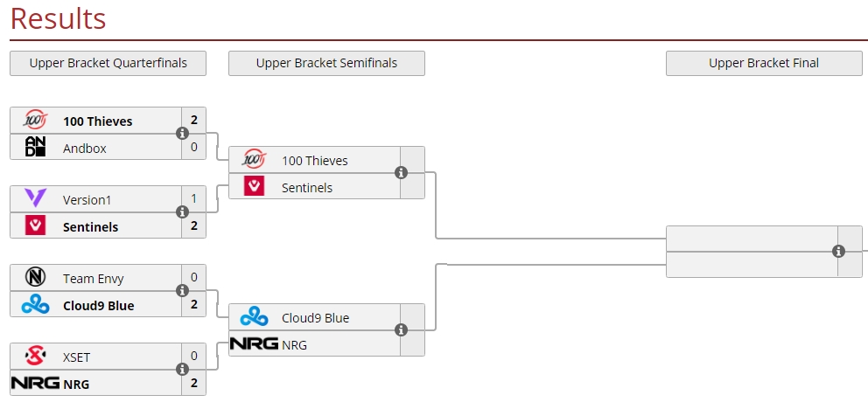Click Cloud9 Blue logo in semifinals

(x=254, y=317)
